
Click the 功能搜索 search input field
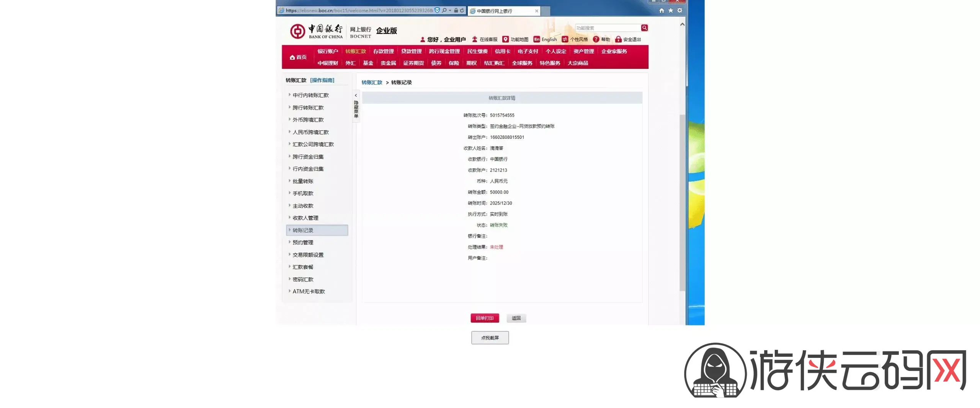click(x=608, y=28)
